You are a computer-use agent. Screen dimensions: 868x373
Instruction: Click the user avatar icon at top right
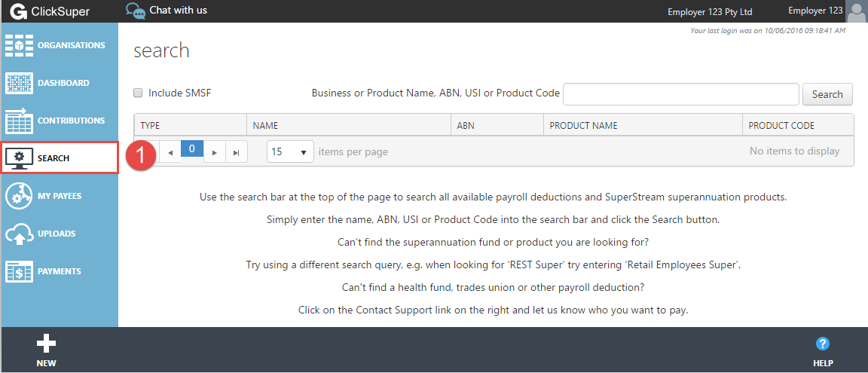click(x=857, y=11)
